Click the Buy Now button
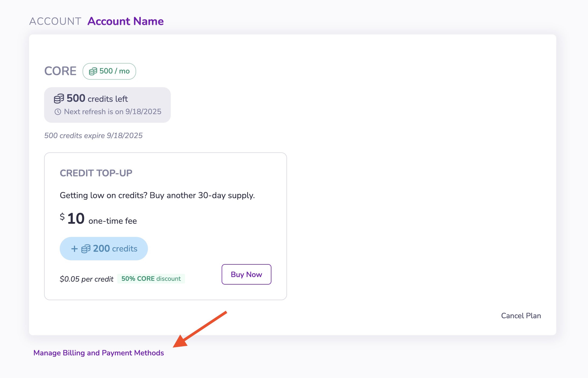 click(x=246, y=274)
